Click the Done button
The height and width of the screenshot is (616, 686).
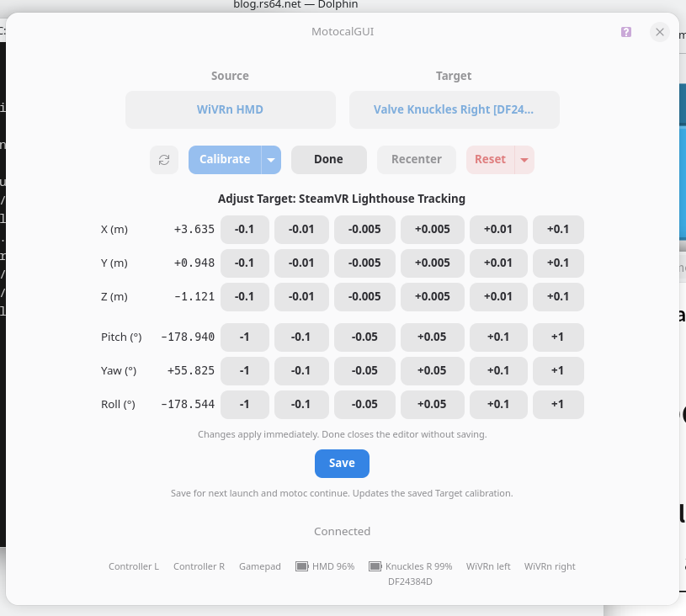pos(328,160)
